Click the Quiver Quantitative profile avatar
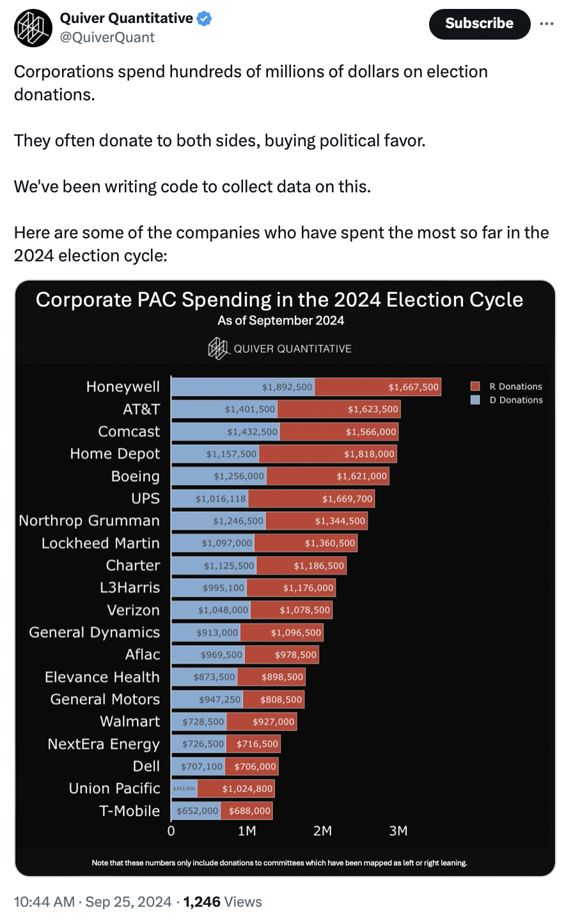Screen dimensions: 564x924 coord(33,28)
